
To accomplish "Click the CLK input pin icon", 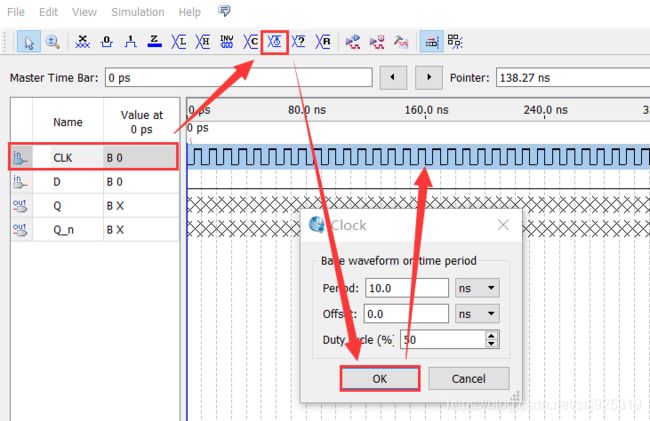I will pyautogui.click(x=20, y=157).
